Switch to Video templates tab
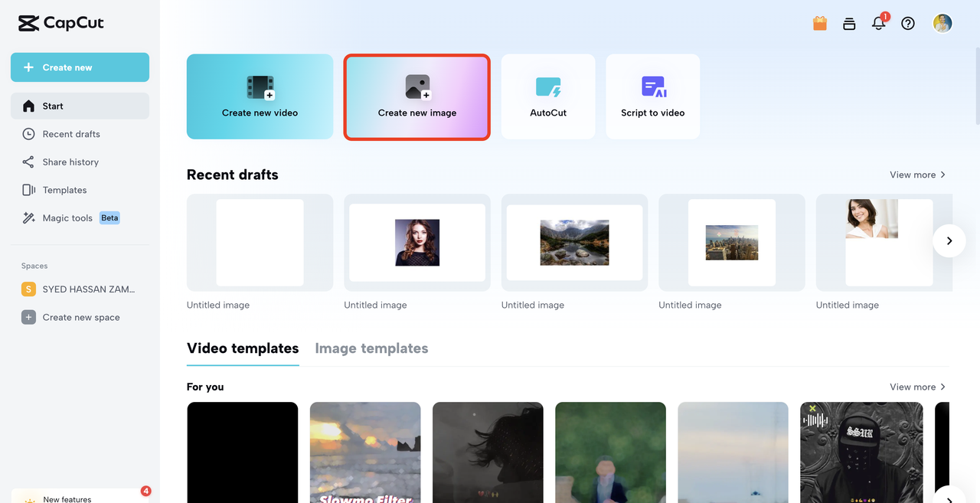 pos(243,348)
